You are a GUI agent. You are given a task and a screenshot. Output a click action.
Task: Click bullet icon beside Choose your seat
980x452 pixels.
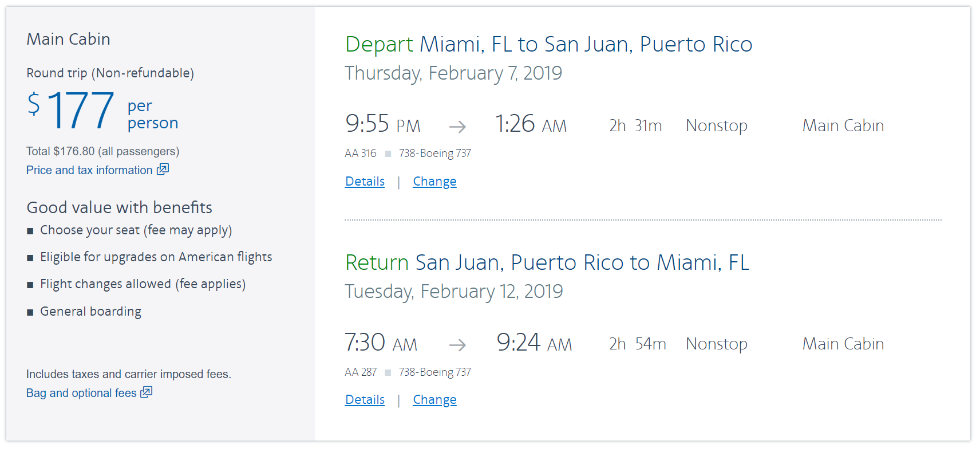30,231
